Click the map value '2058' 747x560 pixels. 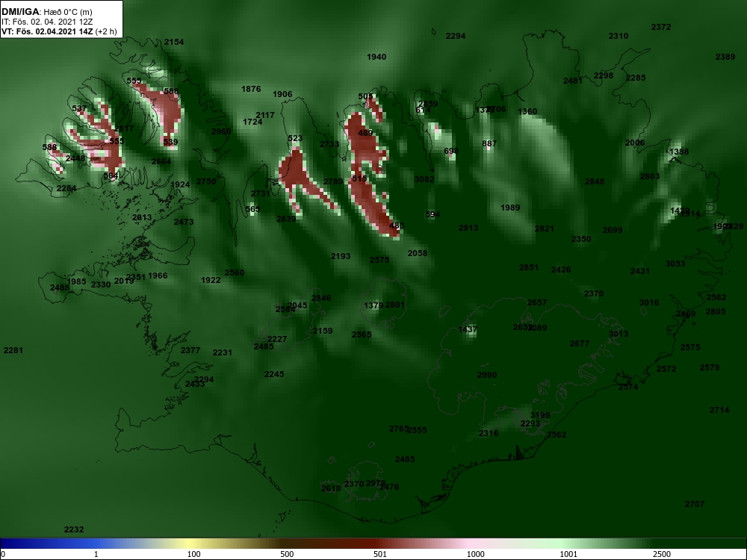(418, 253)
